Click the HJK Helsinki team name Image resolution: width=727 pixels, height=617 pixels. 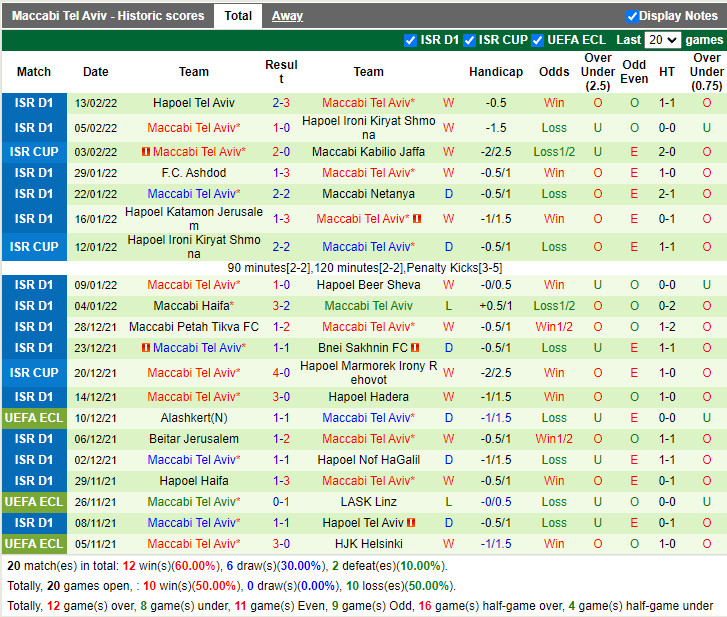pos(368,544)
